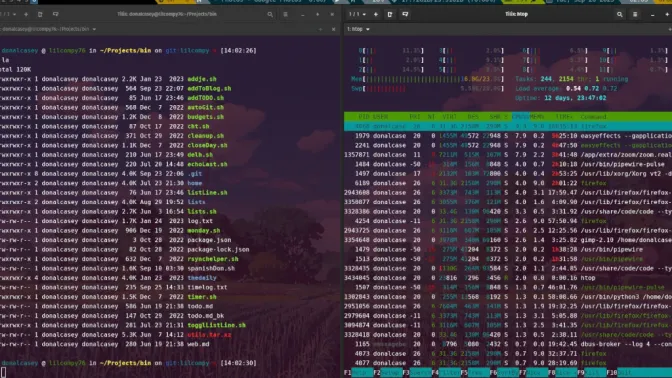Viewport: 672px width, 378px height.
Task: Select the process row with PID 1979 easyeffects
Action: [508, 136]
